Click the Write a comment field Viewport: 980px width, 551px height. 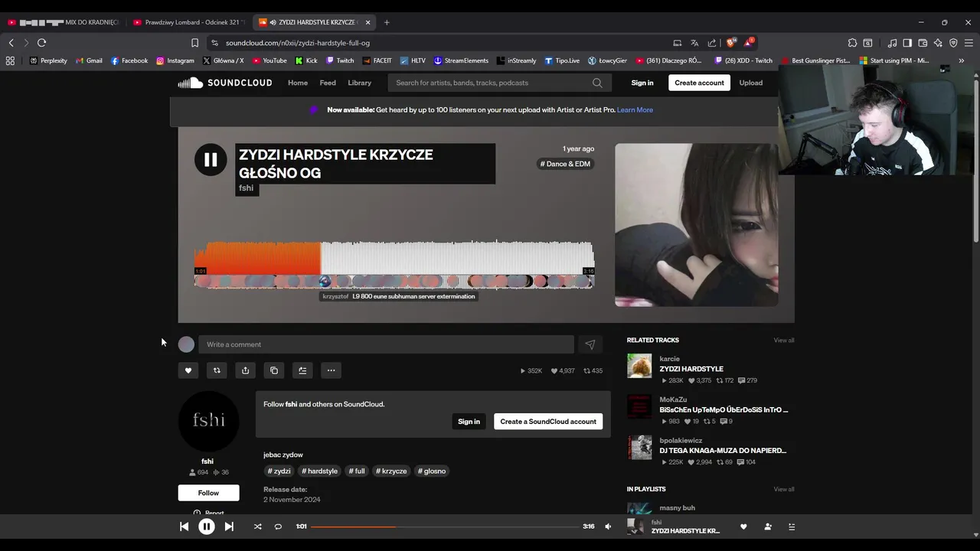pos(386,344)
